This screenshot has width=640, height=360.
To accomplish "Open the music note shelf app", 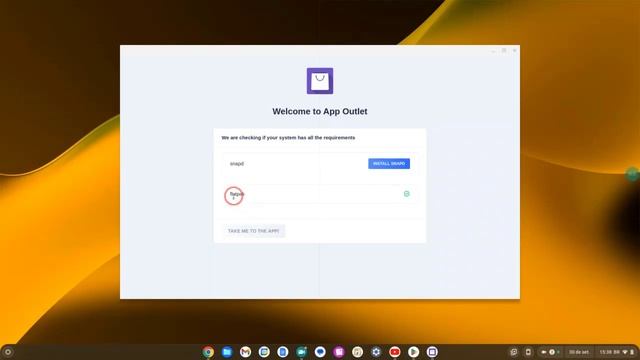I will coord(358,352).
